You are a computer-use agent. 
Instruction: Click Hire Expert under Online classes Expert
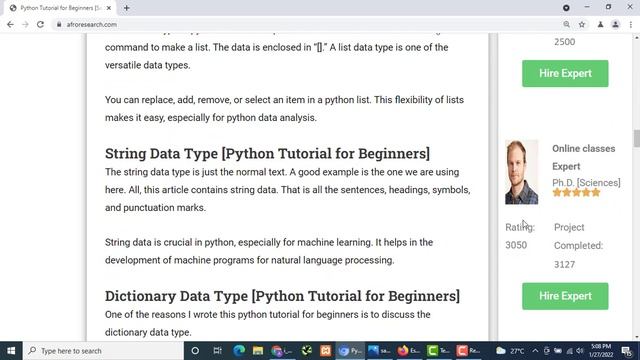coord(565,296)
